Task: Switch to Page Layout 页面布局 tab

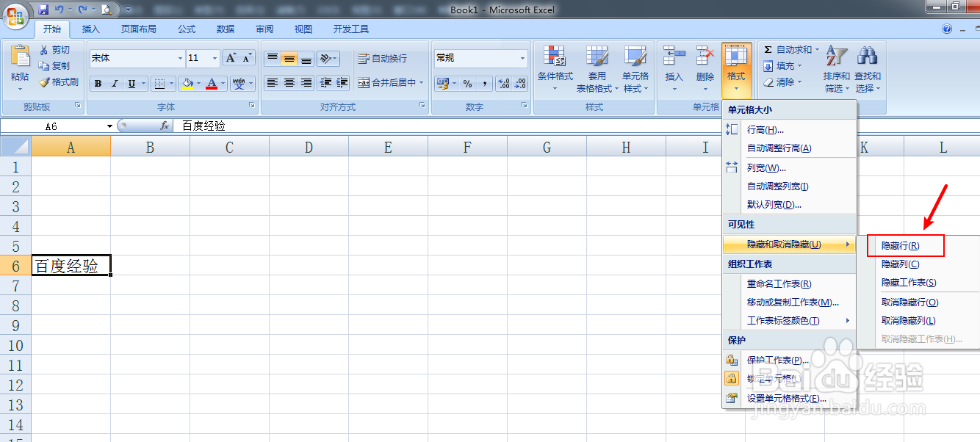Action: click(x=139, y=29)
